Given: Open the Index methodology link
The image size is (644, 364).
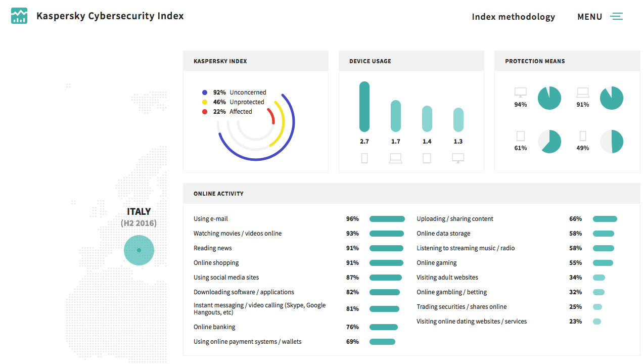Looking at the screenshot, I should point(513,17).
